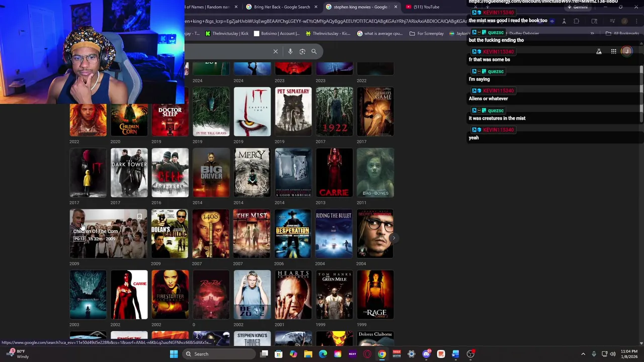Open IT Chapter Two poster
Screen dimensions: 644x362
coord(252,112)
